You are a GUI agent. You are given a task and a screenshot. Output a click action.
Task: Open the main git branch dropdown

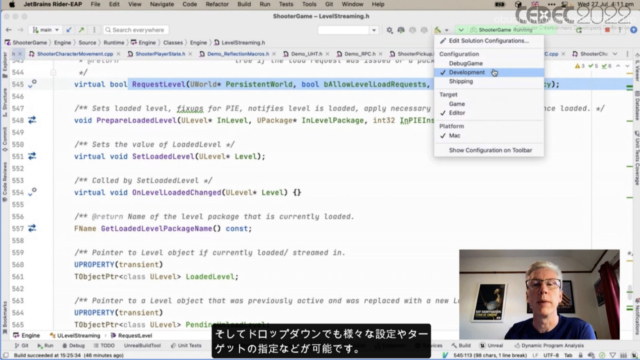click(46, 30)
